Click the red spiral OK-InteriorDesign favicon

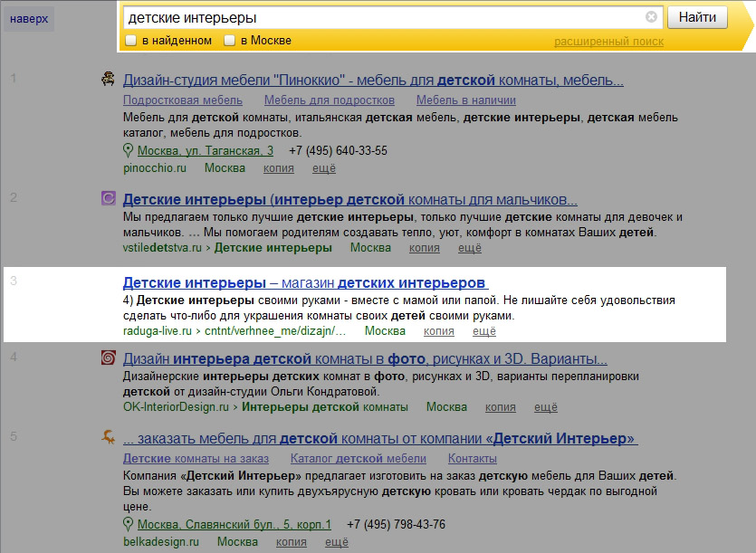[x=108, y=358]
